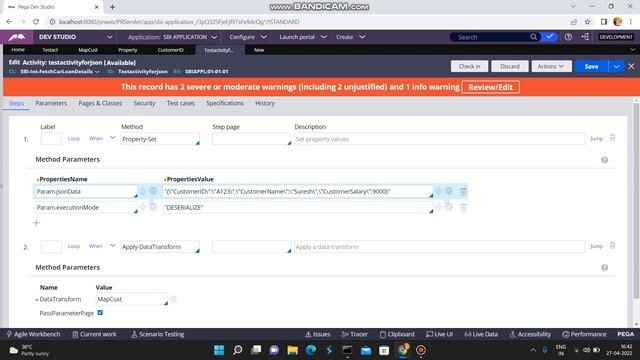Click gear icon beside jsonData value field

449,191
